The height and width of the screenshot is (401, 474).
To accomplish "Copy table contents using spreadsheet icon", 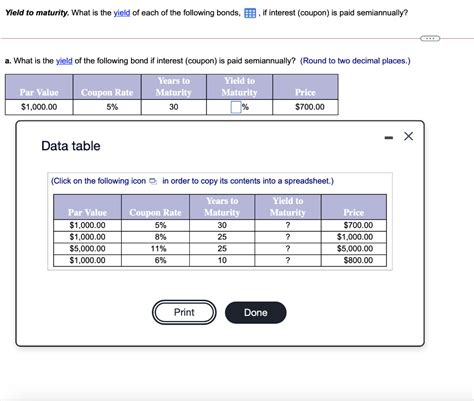I will tap(153, 181).
